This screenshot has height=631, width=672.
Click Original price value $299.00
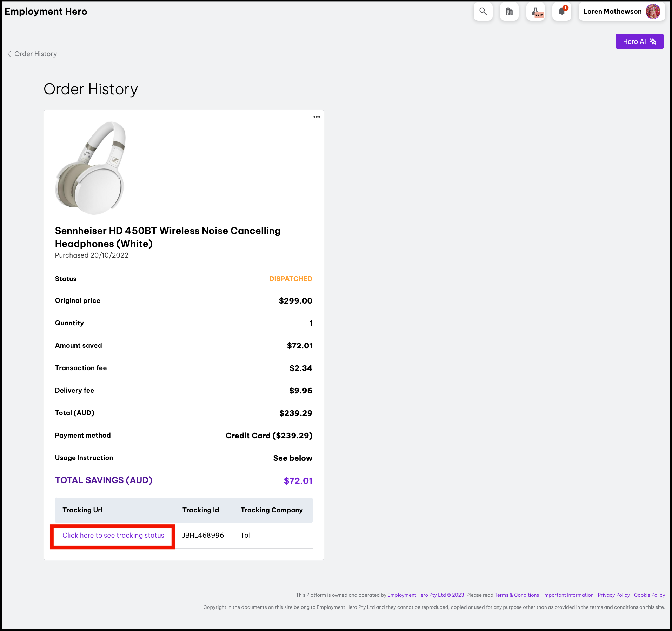[295, 301]
